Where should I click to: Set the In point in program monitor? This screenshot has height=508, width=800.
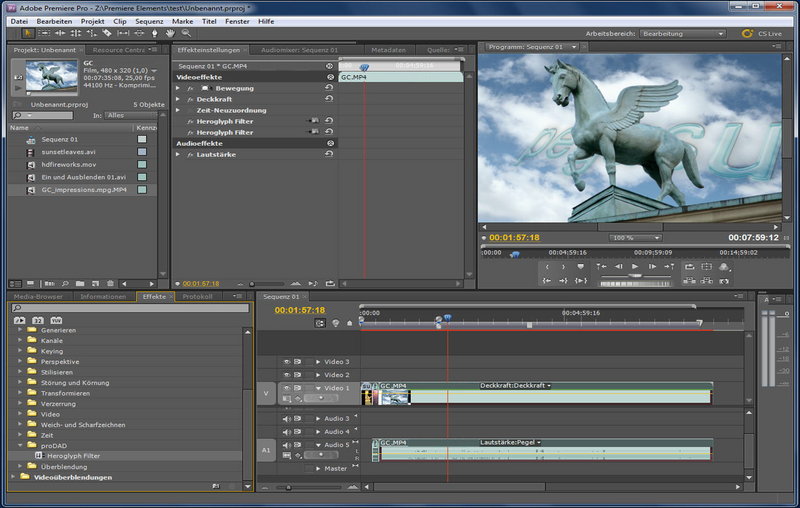click(547, 266)
